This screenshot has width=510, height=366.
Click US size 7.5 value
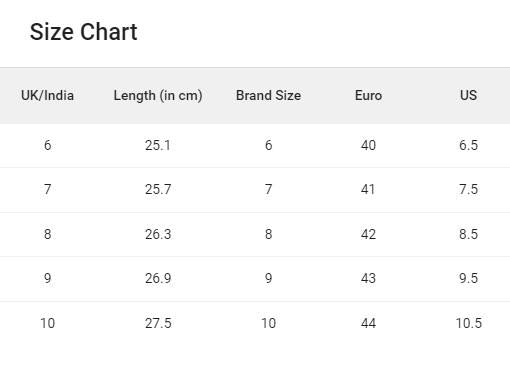tap(468, 189)
